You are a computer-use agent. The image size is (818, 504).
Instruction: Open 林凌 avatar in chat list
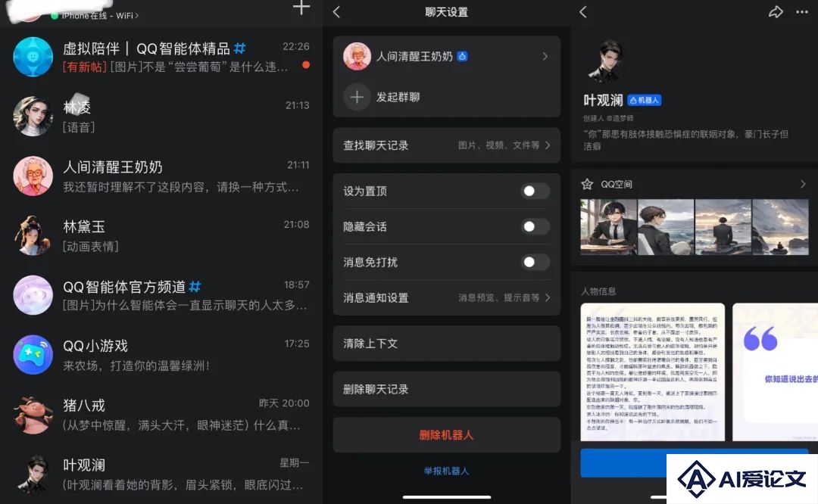pos(33,116)
